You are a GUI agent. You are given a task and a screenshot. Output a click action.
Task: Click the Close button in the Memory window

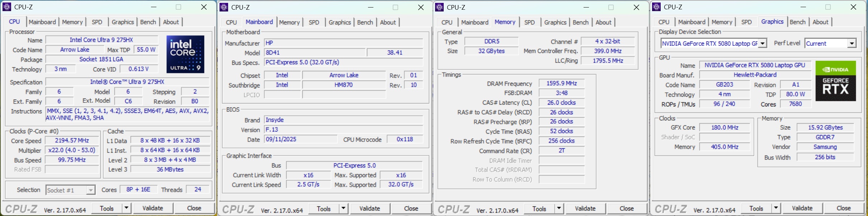pos(626,208)
